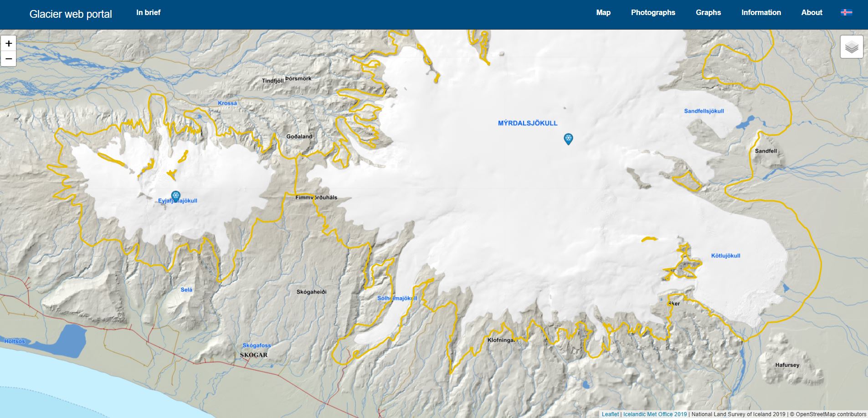Open the Map menu item
Viewport: 868px width, 418px height.
click(x=603, y=13)
